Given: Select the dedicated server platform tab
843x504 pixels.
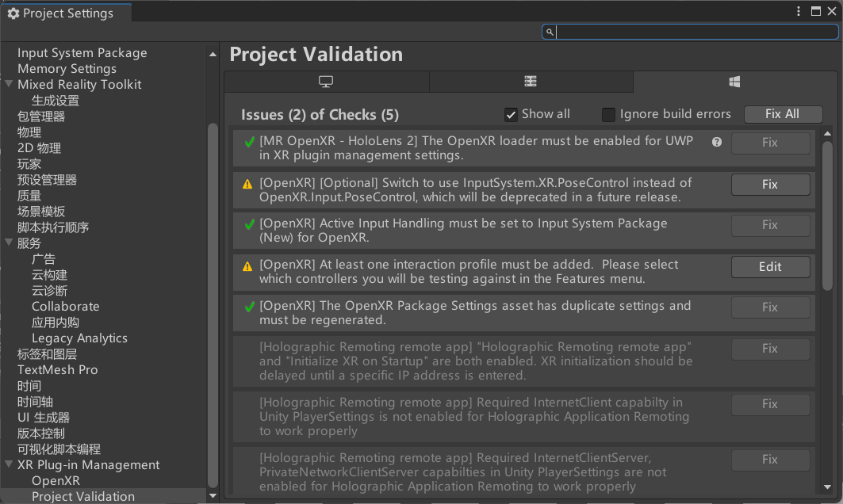Looking at the screenshot, I should (x=531, y=82).
